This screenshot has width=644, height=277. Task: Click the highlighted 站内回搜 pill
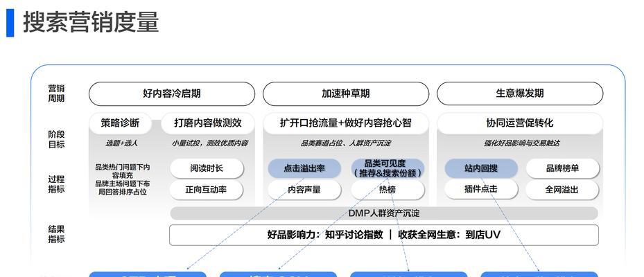coord(481,168)
